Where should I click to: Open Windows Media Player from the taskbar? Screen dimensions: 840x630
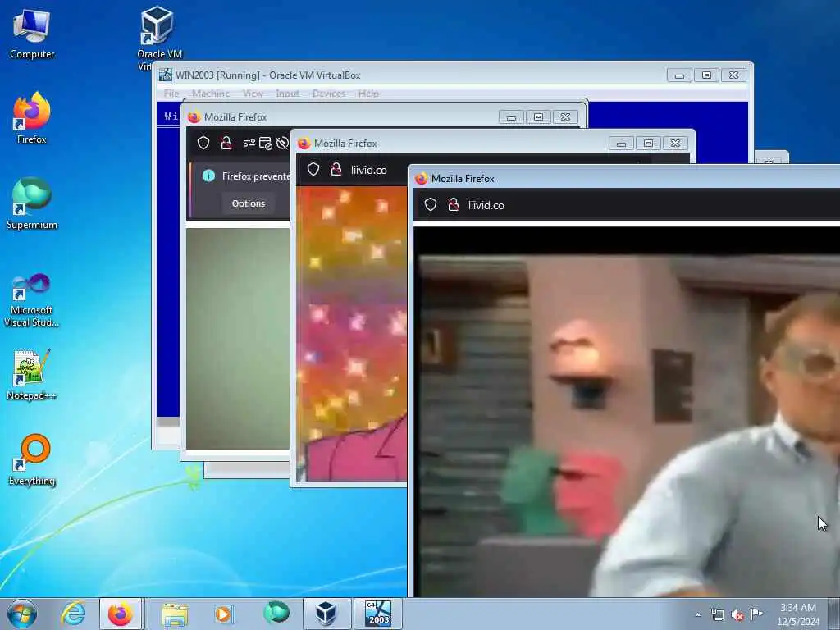pos(223,614)
